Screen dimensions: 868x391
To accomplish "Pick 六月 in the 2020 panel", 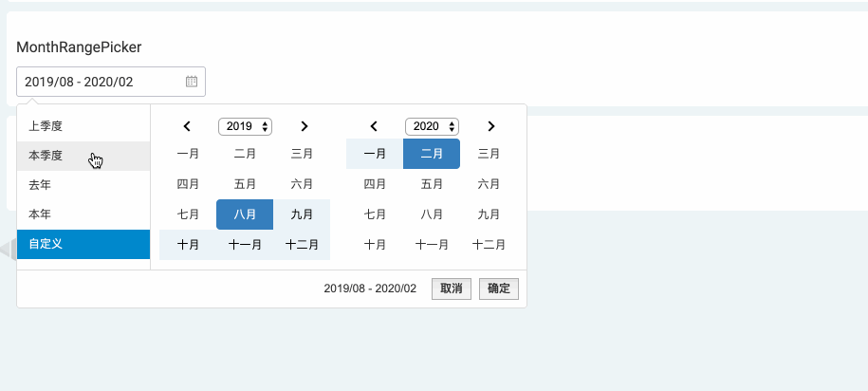I will (489, 184).
